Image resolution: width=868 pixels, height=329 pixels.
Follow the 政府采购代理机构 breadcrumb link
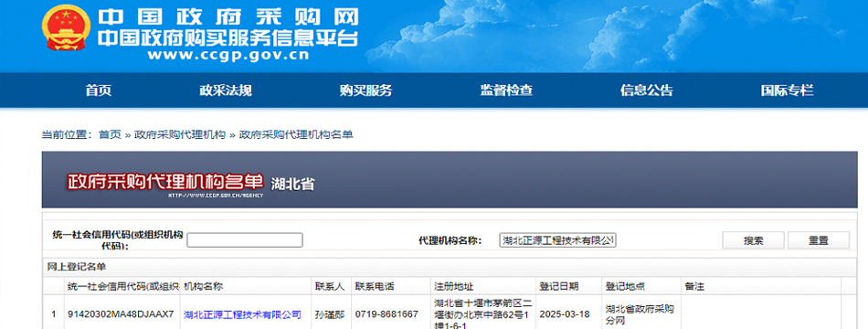[x=180, y=134]
